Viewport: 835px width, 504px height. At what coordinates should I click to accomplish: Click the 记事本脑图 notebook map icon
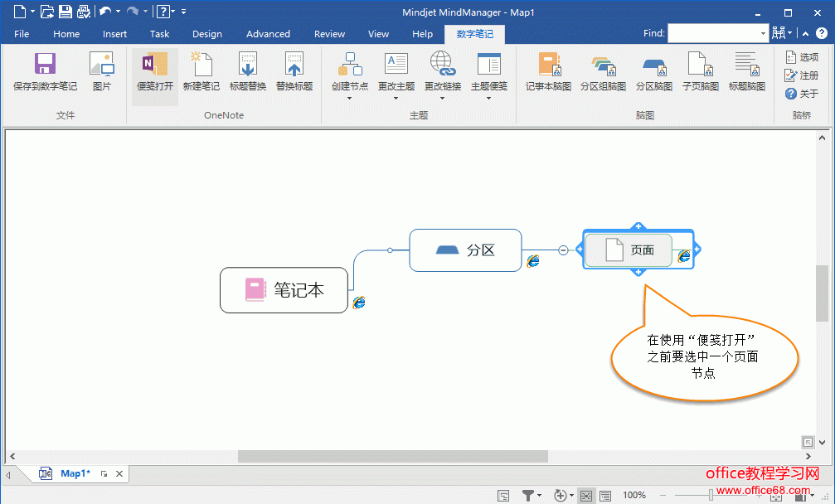pos(549,65)
